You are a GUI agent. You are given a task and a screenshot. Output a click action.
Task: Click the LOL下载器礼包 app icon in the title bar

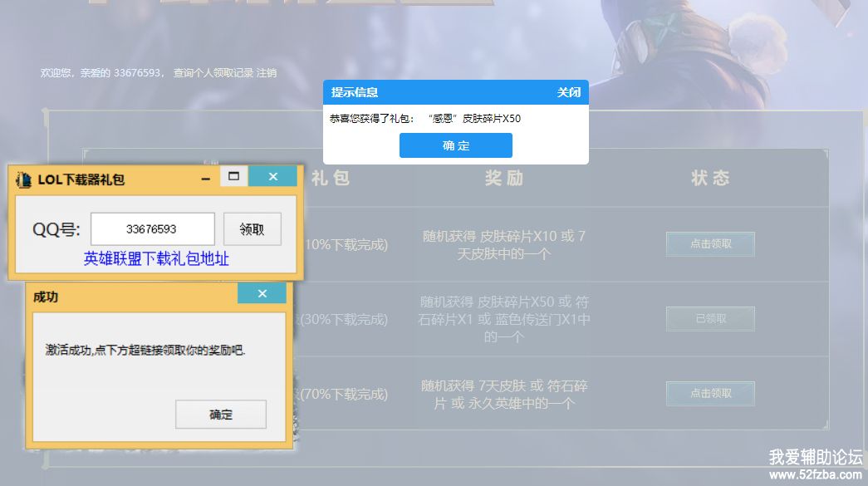click(24, 179)
